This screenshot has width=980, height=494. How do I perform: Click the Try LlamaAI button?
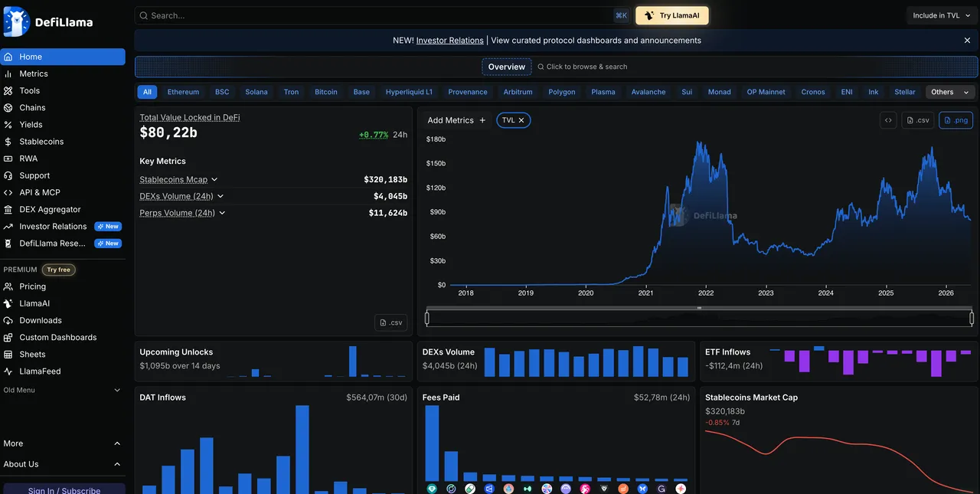coord(672,15)
